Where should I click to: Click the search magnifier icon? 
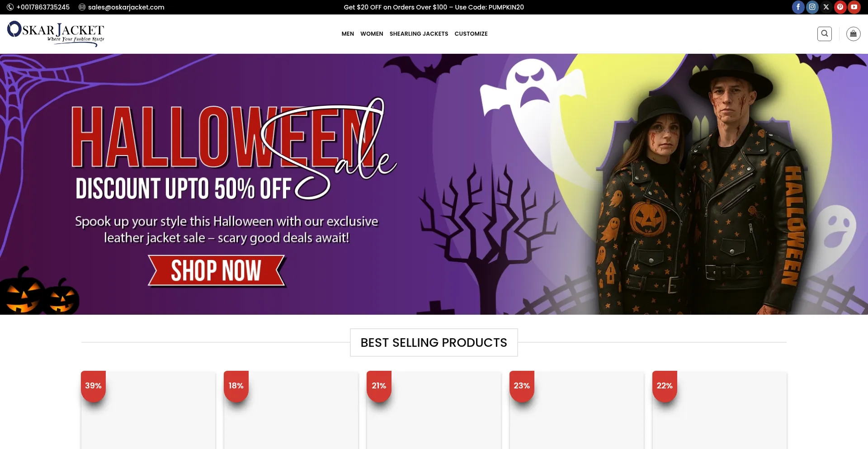tap(825, 34)
